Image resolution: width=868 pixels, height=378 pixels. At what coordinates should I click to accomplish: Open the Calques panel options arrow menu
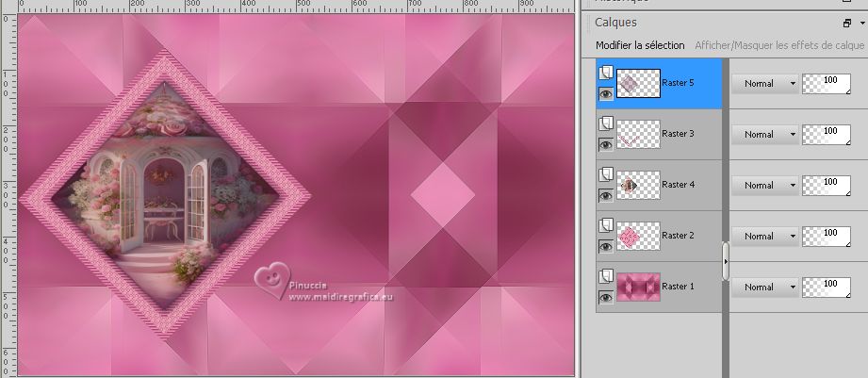[x=862, y=24]
